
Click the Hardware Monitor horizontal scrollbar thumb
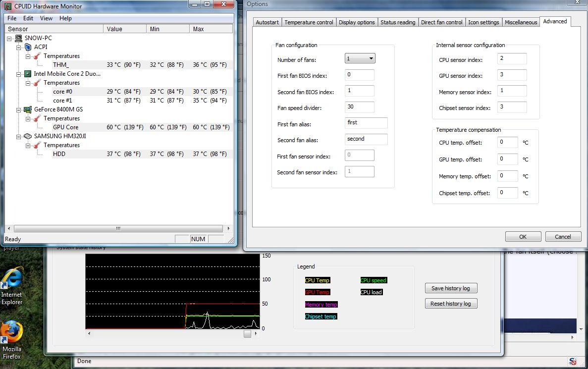[118, 228]
